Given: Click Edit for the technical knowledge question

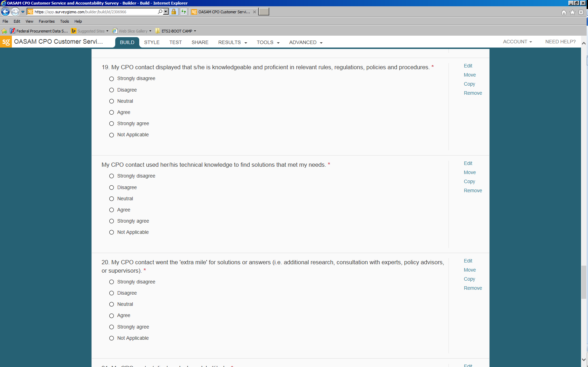Looking at the screenshot, I should point(468,163).
